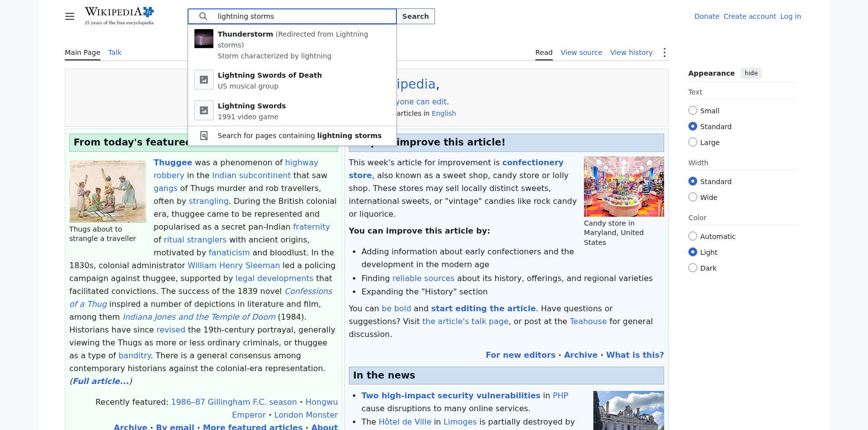Search for pages containing lightning storms
The width and height of the screenshot is (868, 430).
click(292, 136)
